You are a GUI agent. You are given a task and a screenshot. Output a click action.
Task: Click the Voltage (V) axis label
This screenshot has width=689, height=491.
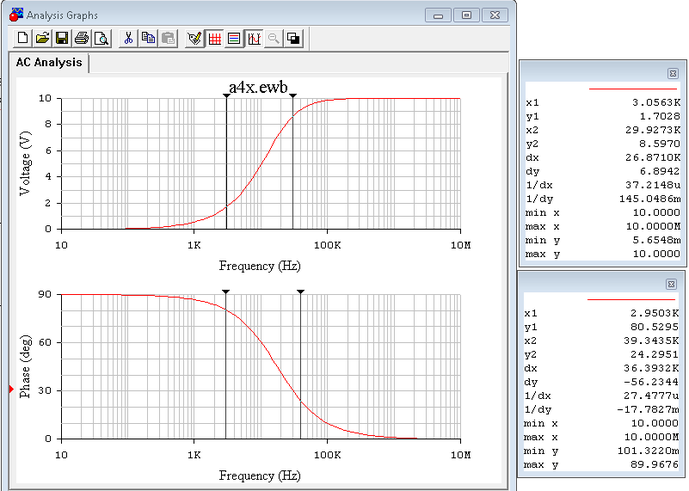click(25, 163)
